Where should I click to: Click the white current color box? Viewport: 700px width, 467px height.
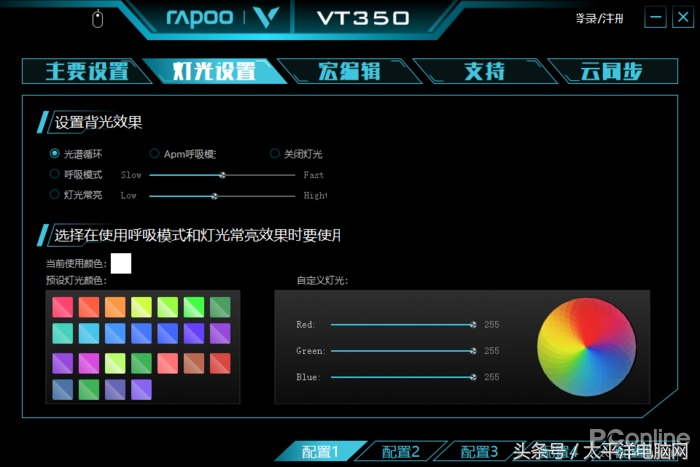click(x=121, y=263)
